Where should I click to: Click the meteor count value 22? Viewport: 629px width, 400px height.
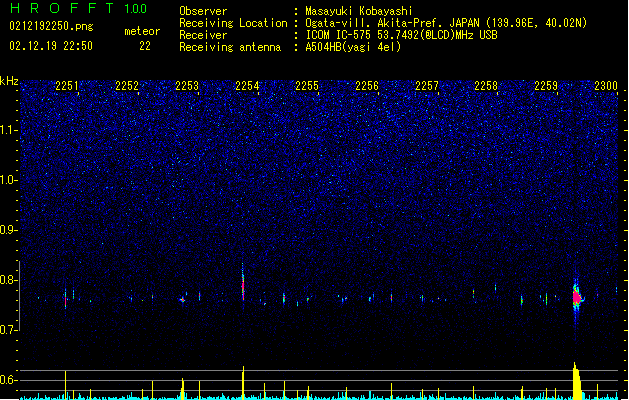coord(145,46)
